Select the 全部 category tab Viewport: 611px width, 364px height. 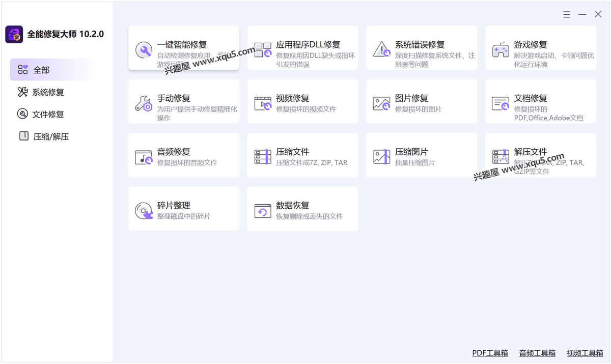click(x=52, y=70)
